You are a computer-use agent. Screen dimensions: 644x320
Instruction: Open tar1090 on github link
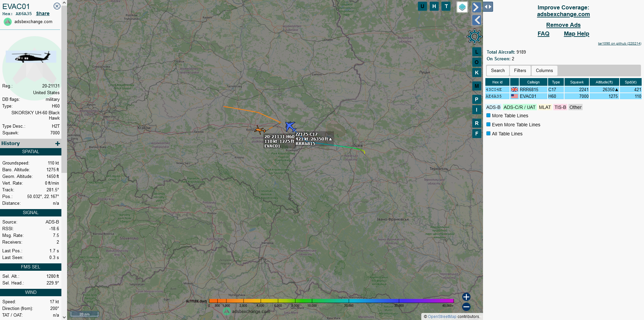coord(620,44)
